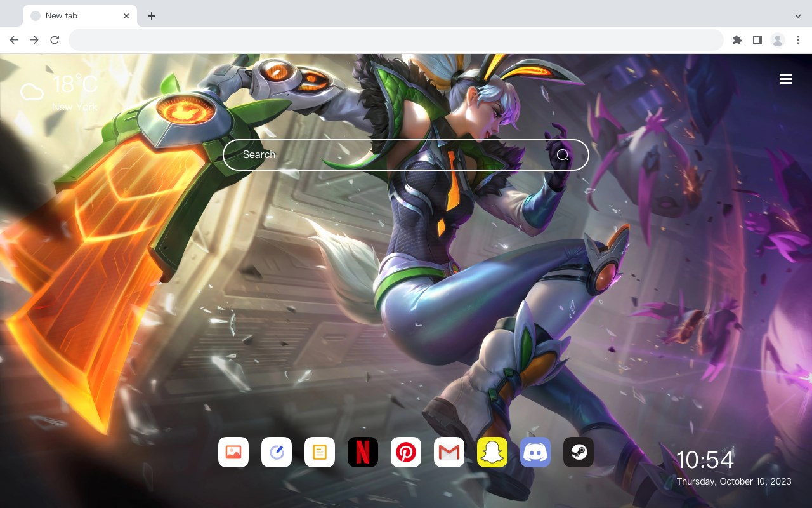Focus the browser address bar
The width and height of the screenshot is (812, 508).
(x=396, y=40)
